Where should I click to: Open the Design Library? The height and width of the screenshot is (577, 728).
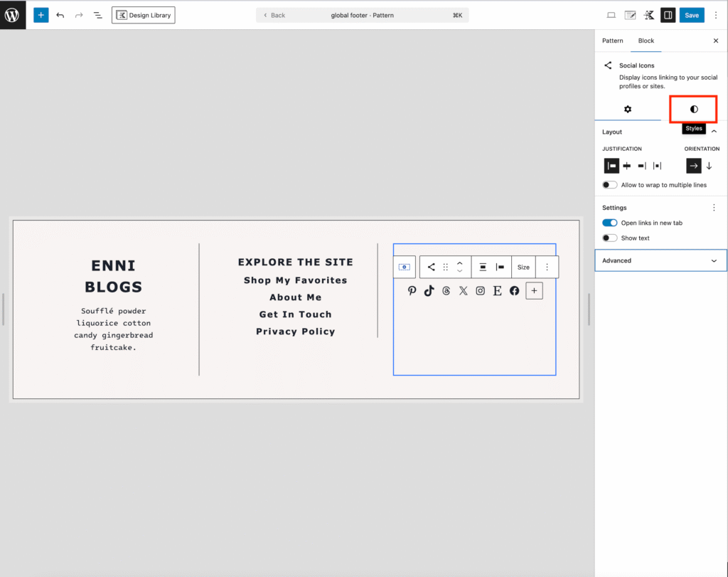[143, 15]
